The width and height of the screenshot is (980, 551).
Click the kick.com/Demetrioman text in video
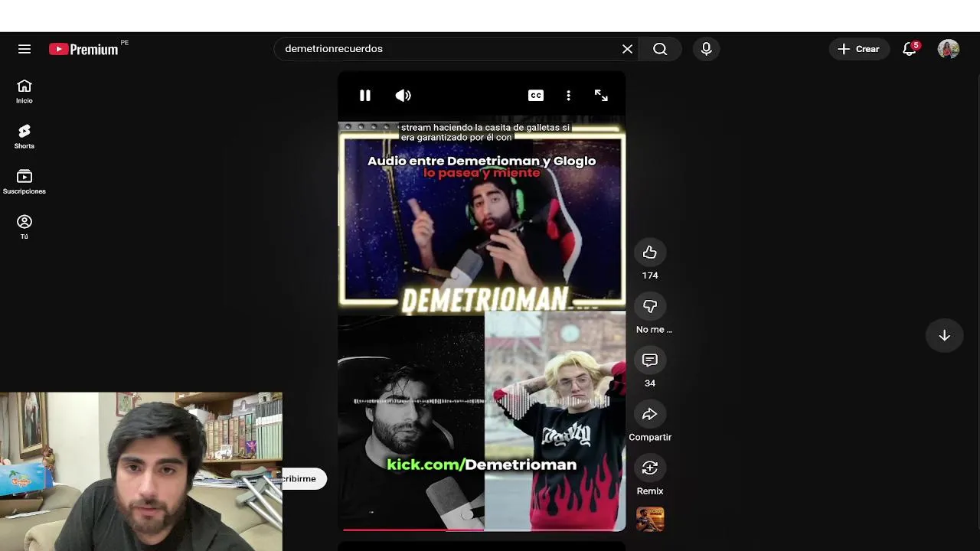point(482,465)
